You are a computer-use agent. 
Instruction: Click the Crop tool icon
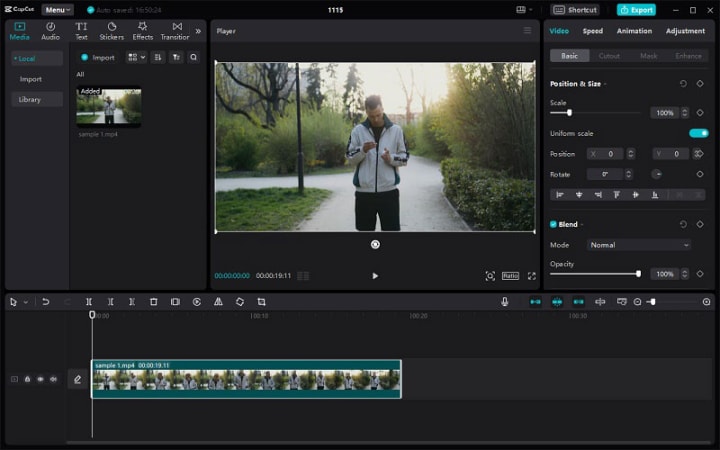point(261,301)
